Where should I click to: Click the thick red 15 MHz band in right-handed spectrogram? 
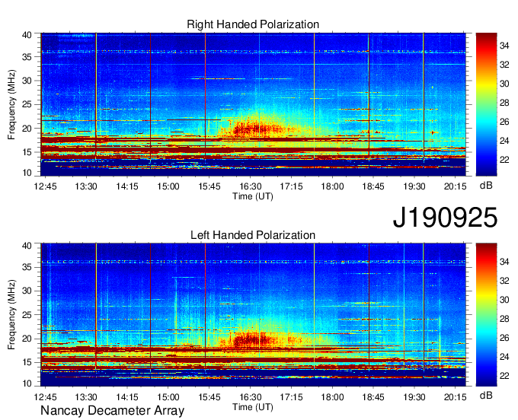tap(253, 150)
